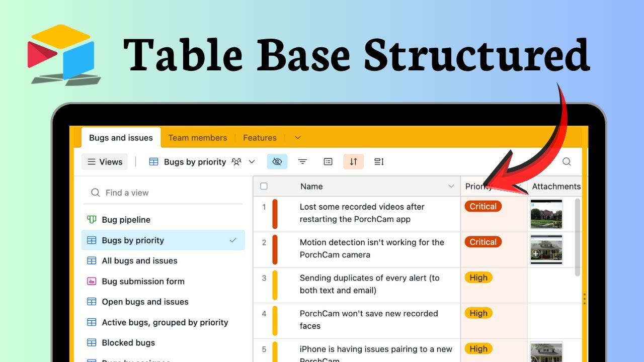Expand the tables list chevron after Features
This screenshot has width=644, height=362.
(x=297, y=138)
